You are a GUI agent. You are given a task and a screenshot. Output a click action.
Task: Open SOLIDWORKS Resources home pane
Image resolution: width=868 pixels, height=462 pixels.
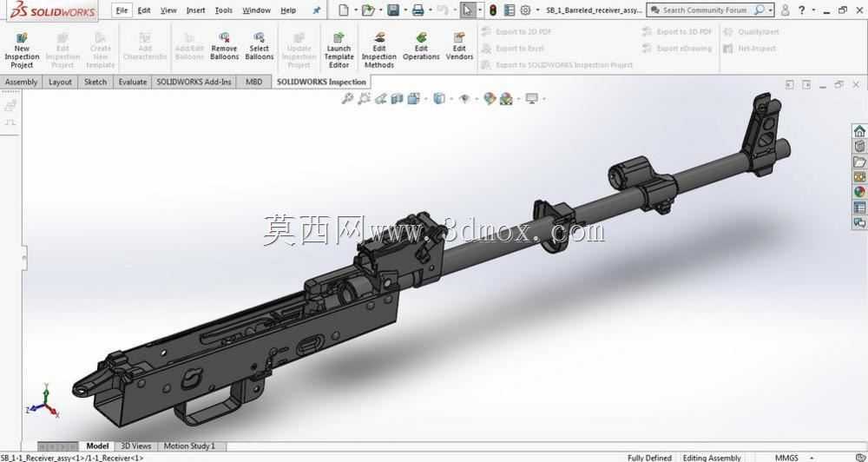click(x=859, y=131)
